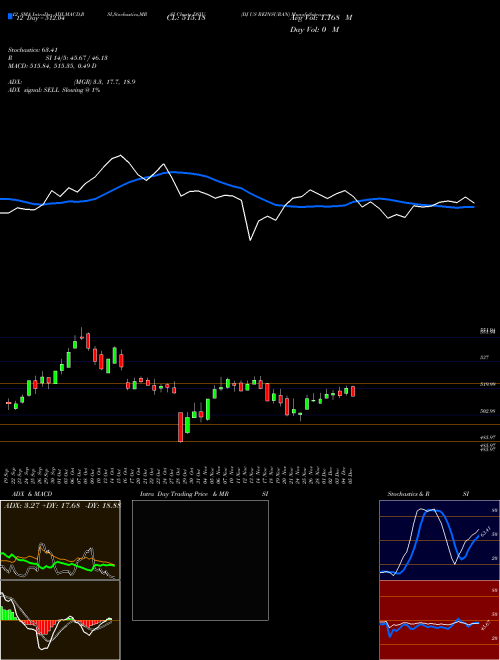Click the 'SI 14/3: 45.67 / 46.13' reading
Image resolution: width=500 pixels, height=660 pixels.
click(77, 58)
